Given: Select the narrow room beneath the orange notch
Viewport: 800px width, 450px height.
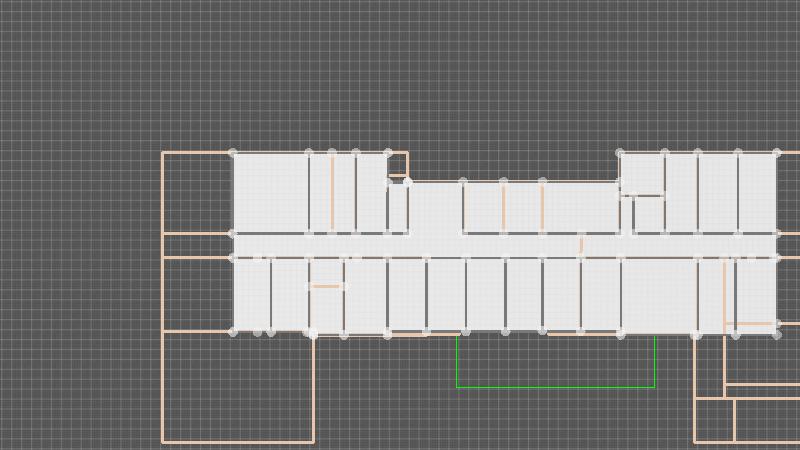Looking at the screenshot, I should coord(397,208).
